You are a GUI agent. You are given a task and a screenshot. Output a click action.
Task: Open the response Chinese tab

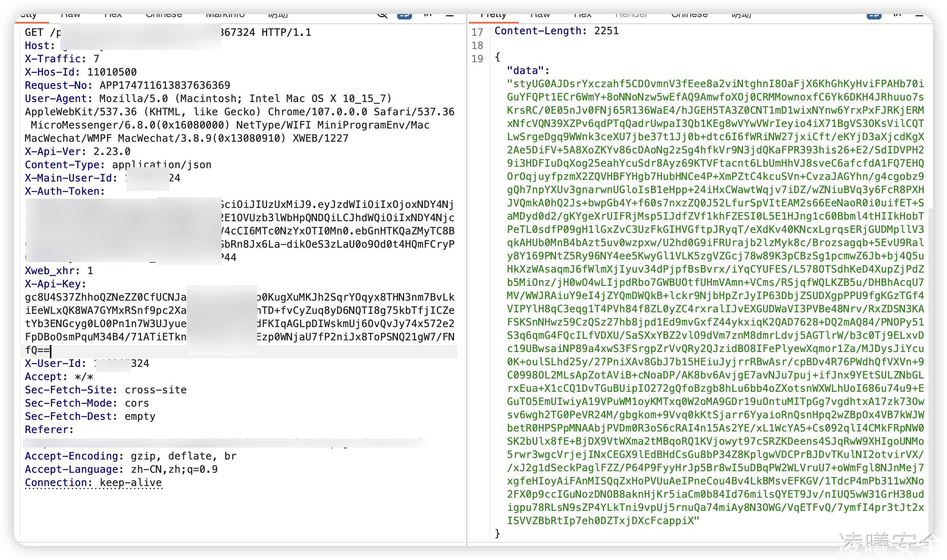(x=689, y=16)
